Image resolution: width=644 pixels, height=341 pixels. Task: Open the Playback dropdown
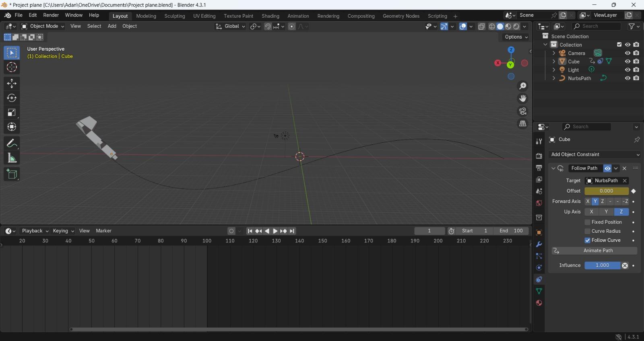[35, 231]
